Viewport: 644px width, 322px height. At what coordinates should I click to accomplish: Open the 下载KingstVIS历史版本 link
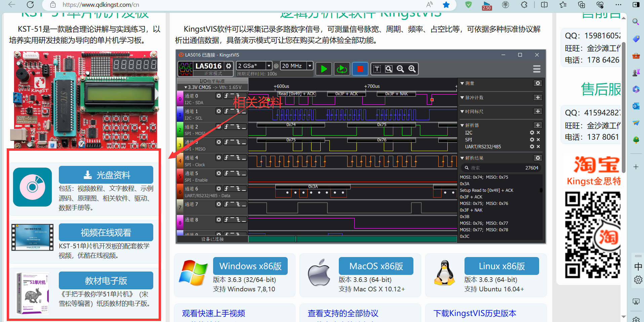475,313
